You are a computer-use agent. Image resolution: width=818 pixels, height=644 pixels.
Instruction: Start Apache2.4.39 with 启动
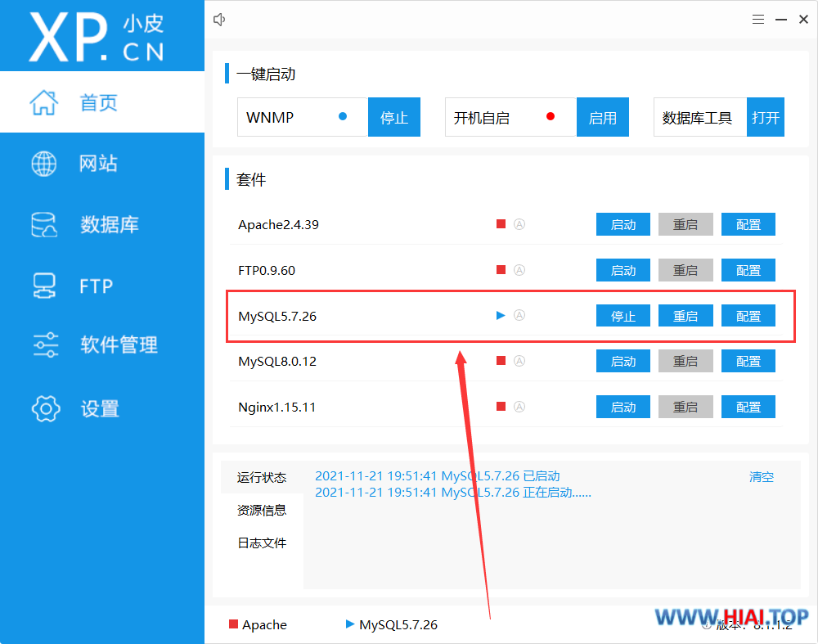click(622, 224)
